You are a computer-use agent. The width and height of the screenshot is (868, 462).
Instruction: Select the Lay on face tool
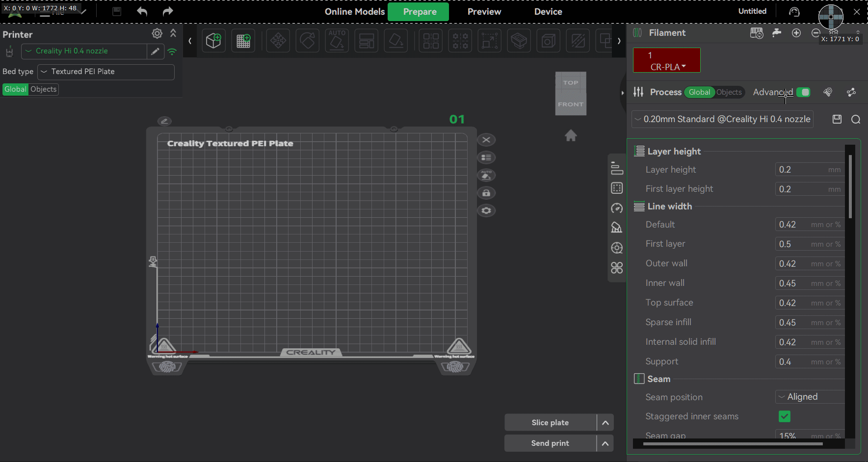click(x=396, y=41)
